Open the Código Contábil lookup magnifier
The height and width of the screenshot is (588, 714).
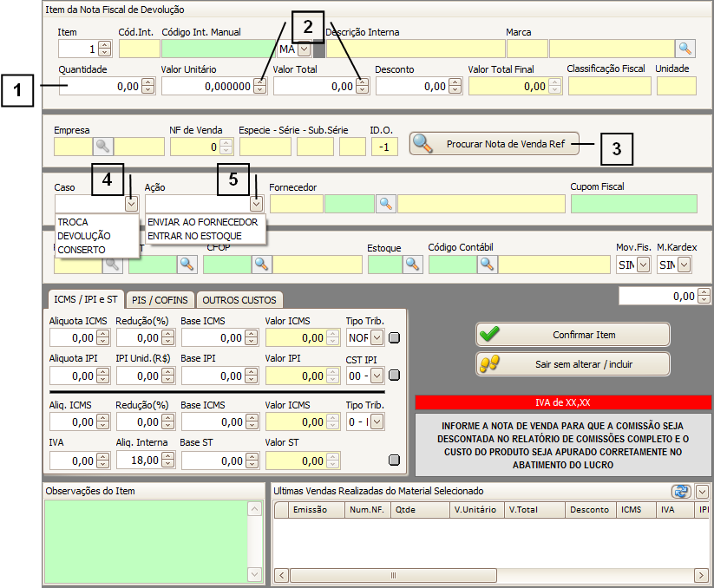pyautogui.click(x=487, y=265)
